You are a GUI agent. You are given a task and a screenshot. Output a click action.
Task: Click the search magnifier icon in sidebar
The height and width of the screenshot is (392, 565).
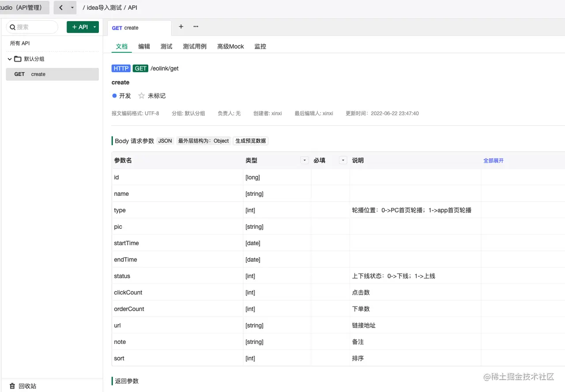coord(13,27)
